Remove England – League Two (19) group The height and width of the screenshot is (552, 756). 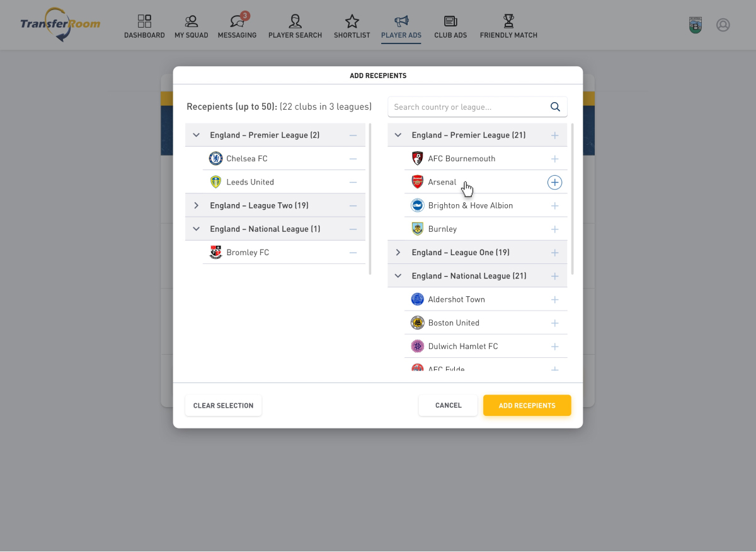click(x=353, y=206)
